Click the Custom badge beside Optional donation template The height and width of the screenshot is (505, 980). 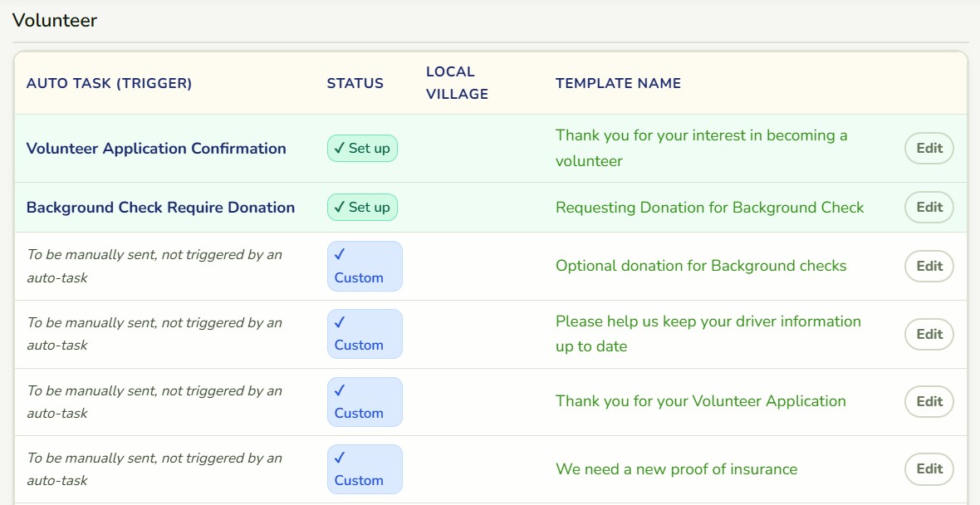[x=365, y=267]
